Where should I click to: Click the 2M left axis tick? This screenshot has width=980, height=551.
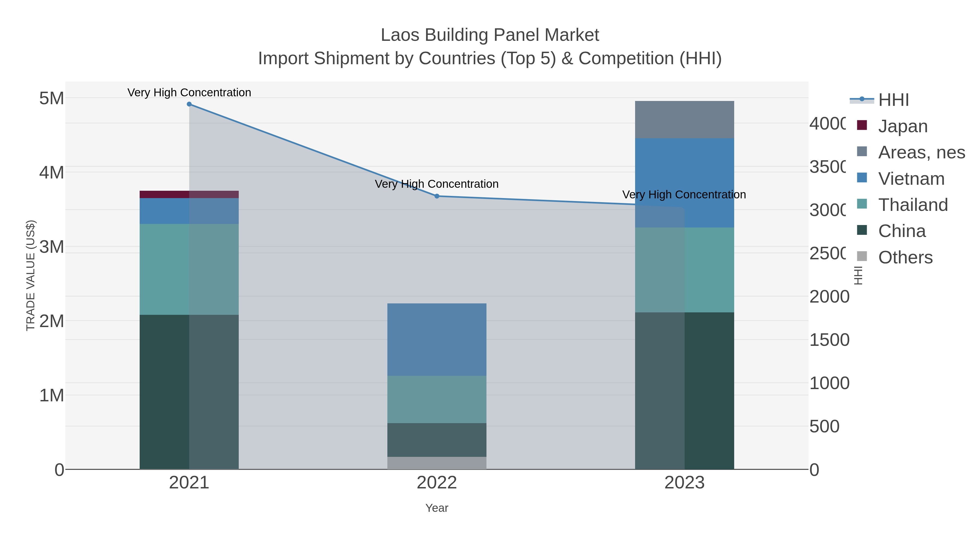click(x=52, y=321)
